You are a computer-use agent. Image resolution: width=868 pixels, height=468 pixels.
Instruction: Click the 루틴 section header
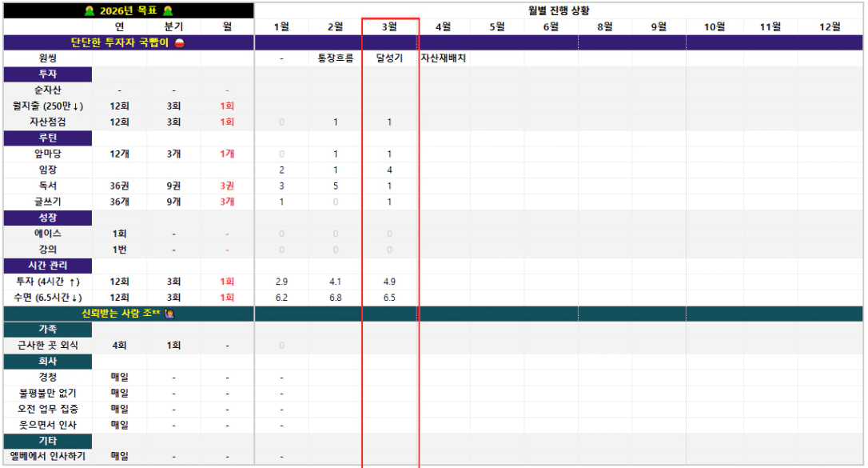coord(48,138)
